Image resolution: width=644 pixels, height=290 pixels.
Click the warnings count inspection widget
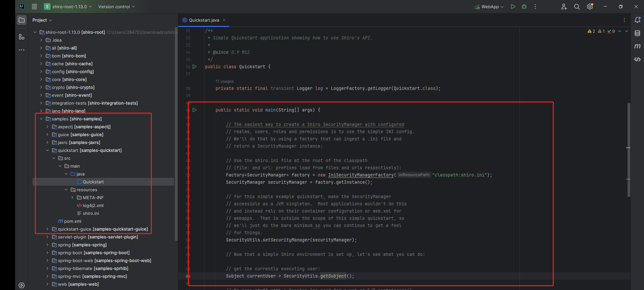[592, 31]
